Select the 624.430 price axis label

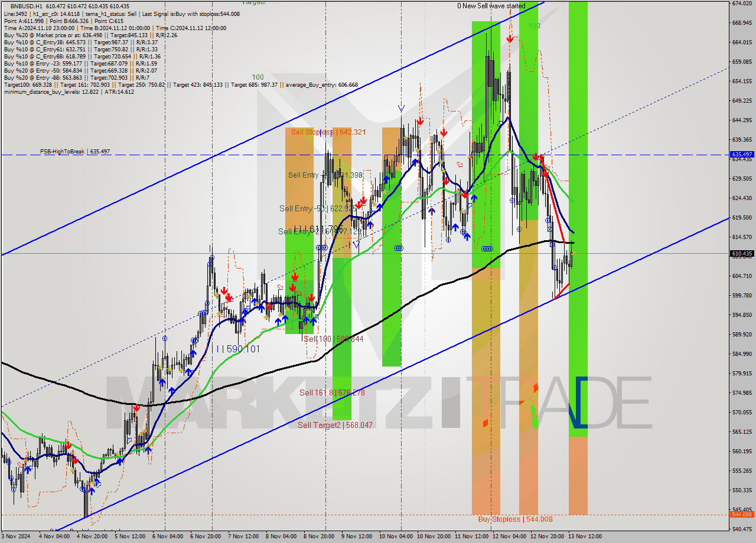pyautogui.click(x=743, y=198)
